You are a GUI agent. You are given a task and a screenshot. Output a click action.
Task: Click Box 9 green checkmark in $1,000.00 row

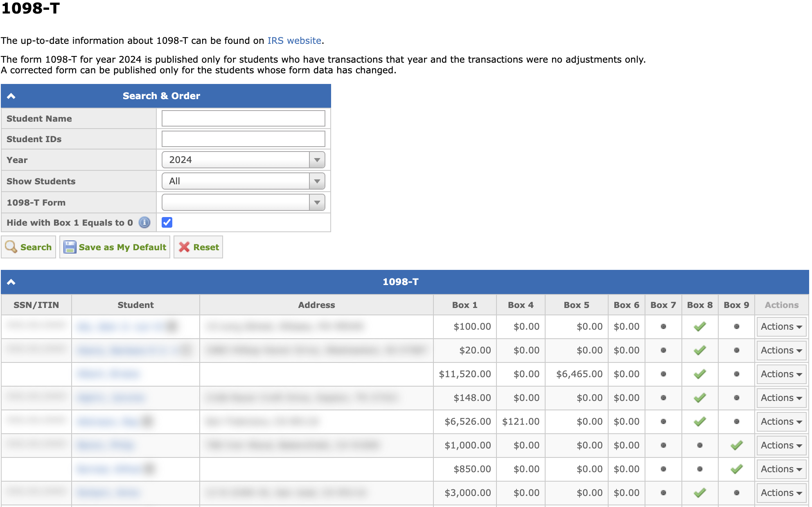pos(736,445)
